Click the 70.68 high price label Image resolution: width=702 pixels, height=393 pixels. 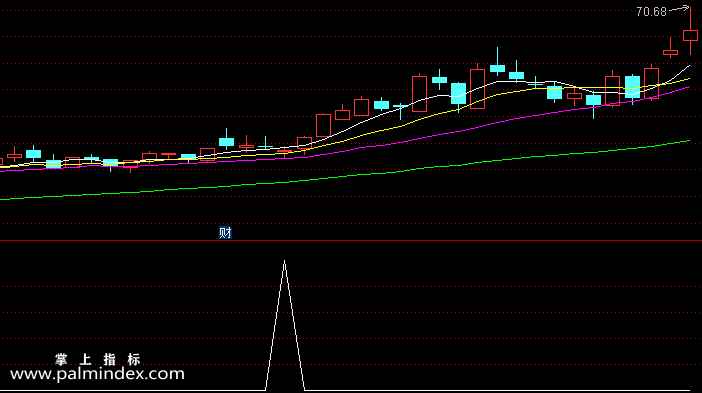[651, 12]
